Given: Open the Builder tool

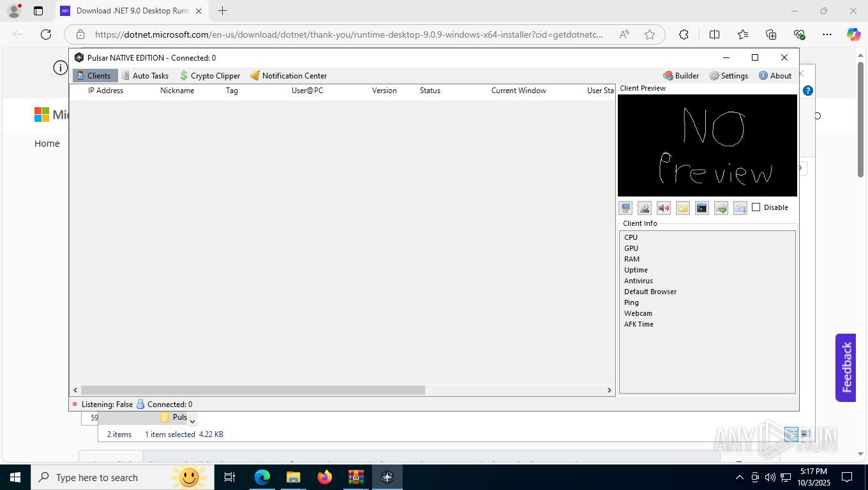Looking at the screenshot, I should (681, 75).
